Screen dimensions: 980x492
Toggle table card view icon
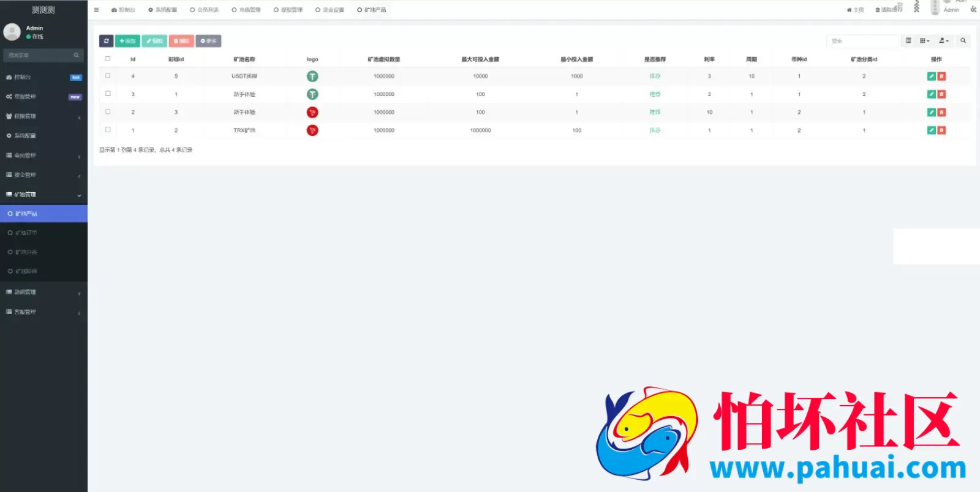[x=908, y=41]
